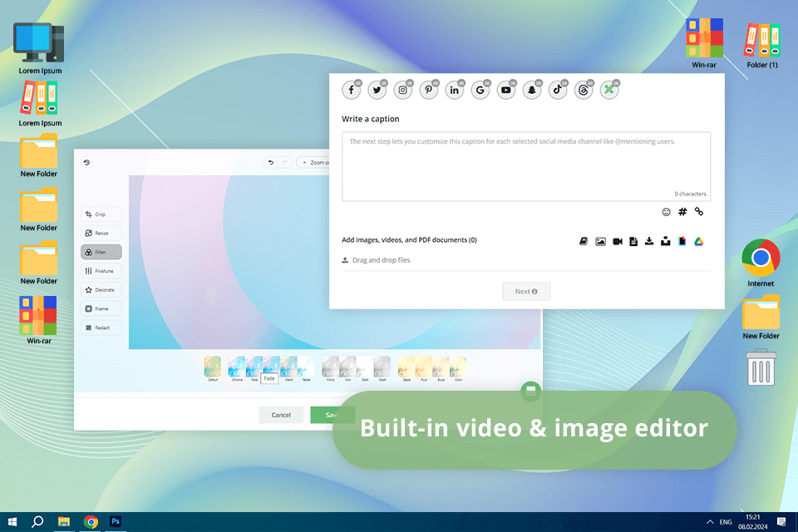Image resolution: width=798 pixels, height=532 pixels.
Task: Open Chrome from the taskbar
Action: coord(91,522)
